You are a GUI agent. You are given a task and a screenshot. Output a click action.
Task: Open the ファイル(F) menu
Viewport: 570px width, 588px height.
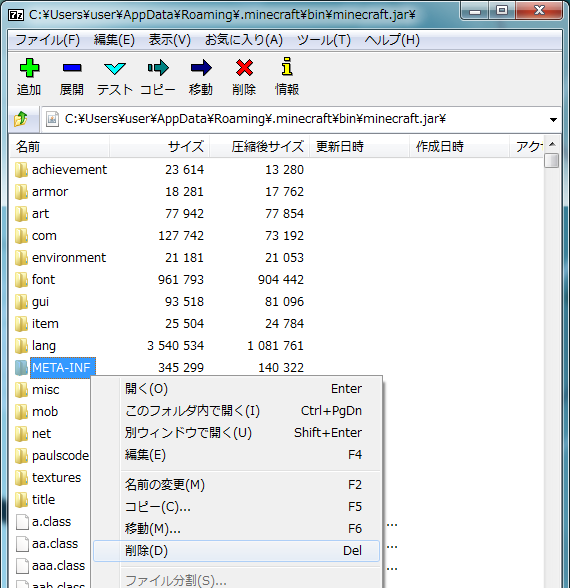coord(48,40)
